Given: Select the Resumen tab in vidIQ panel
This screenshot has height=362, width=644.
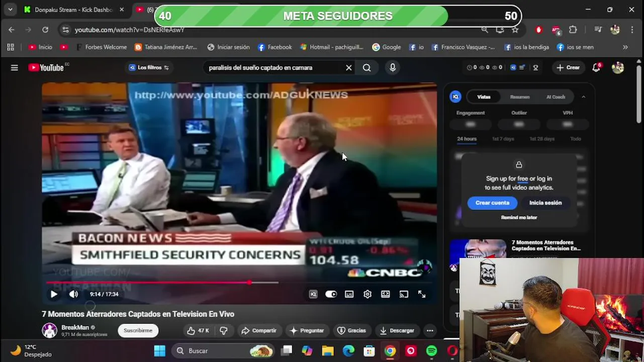Looking at the screenshot, I should pos(520,97).
